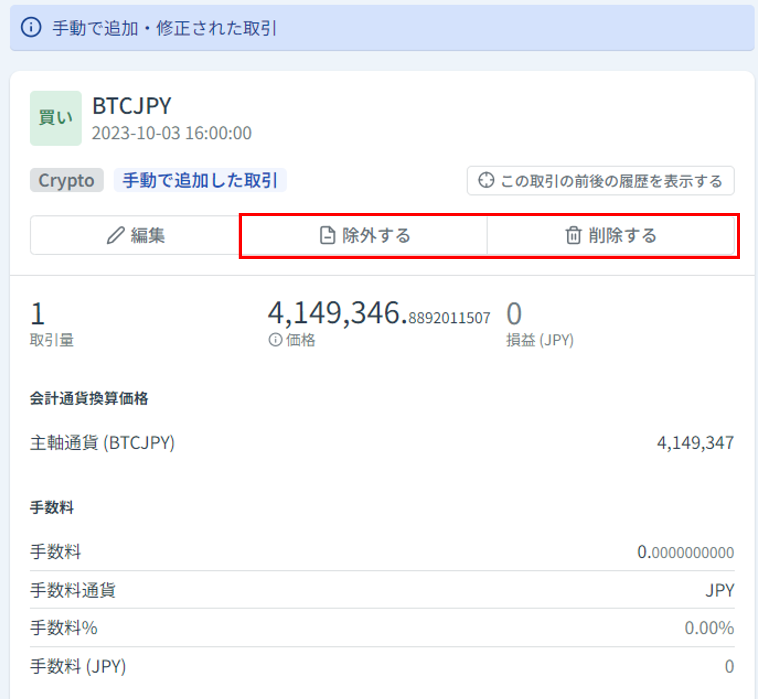Exclude the transaction with 除外する
The image size is (758, 700).
(365, 235)
